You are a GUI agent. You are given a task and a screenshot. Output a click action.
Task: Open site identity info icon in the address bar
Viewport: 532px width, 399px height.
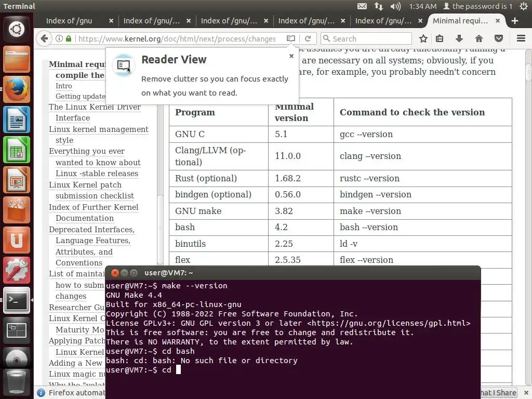tap(59, 38)
